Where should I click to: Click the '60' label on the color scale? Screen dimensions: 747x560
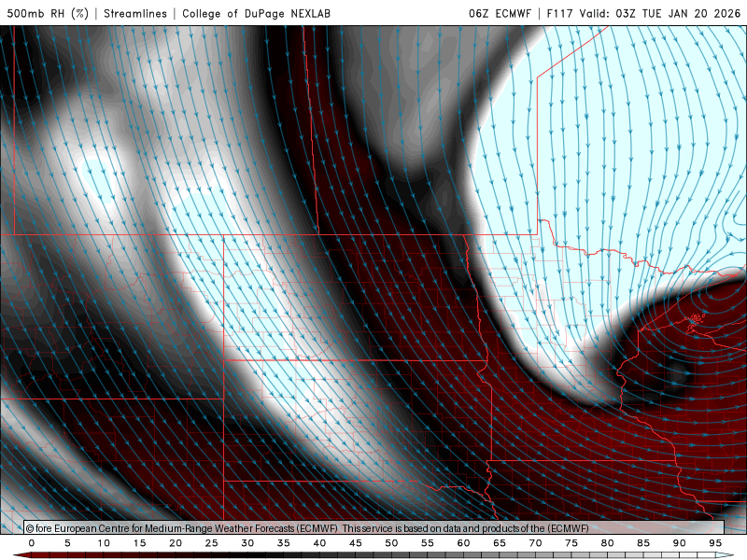pyautogui.click(x=463, y=543)
